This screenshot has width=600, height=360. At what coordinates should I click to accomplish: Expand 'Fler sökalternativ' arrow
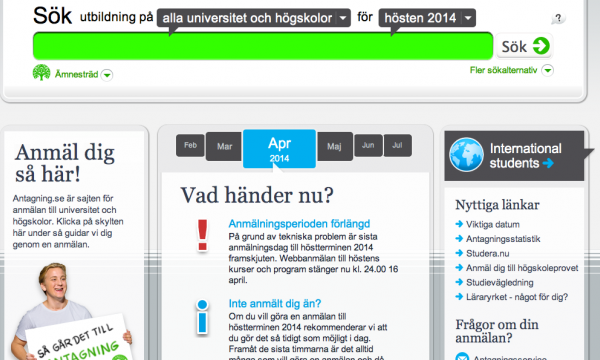coord(548,70)
